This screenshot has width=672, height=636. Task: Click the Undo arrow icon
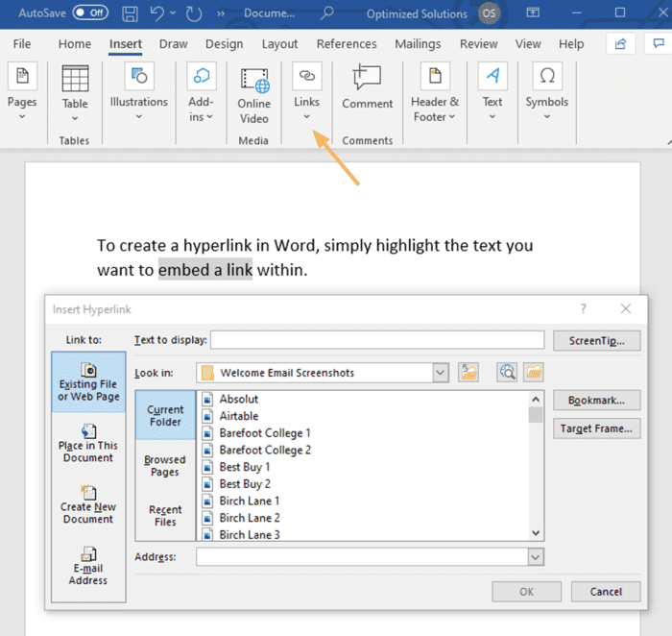coord(156,13)
